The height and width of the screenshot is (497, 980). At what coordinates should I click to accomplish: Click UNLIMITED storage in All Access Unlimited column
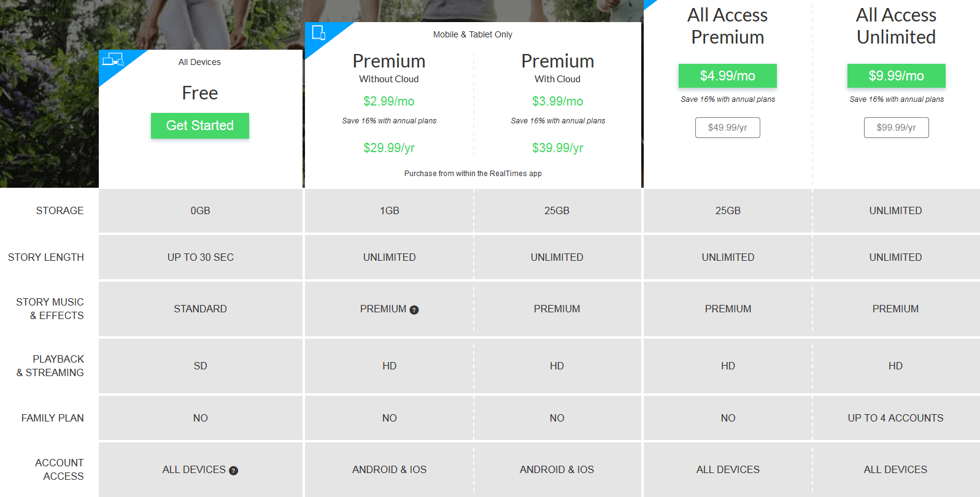[896, 210]
